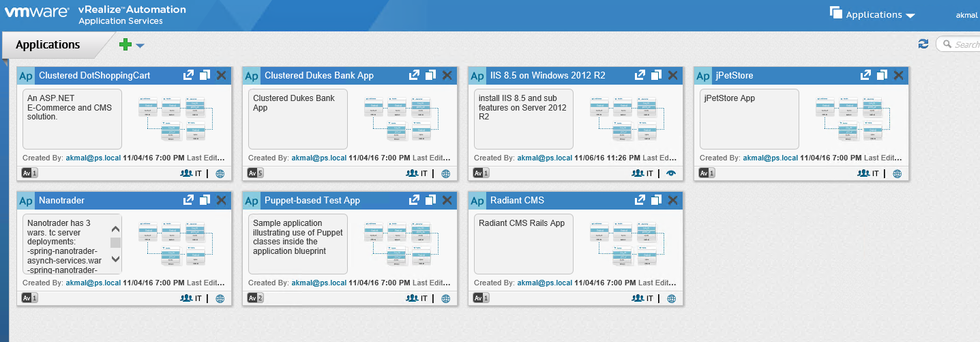This screenshot has height=342, width=980.
Task: Expand the dropdown arrow beside the plus icon
Action: coord(140,46)
